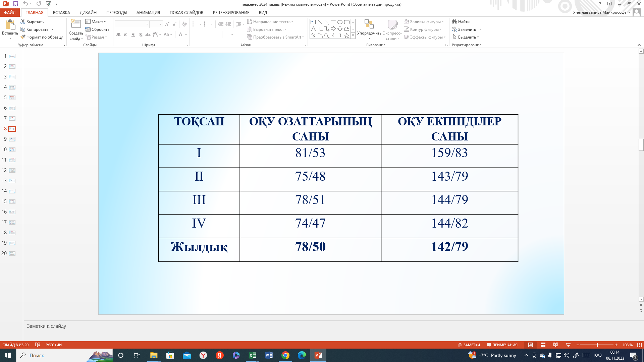Collapse the ribbon arrow

coord(639,45)
